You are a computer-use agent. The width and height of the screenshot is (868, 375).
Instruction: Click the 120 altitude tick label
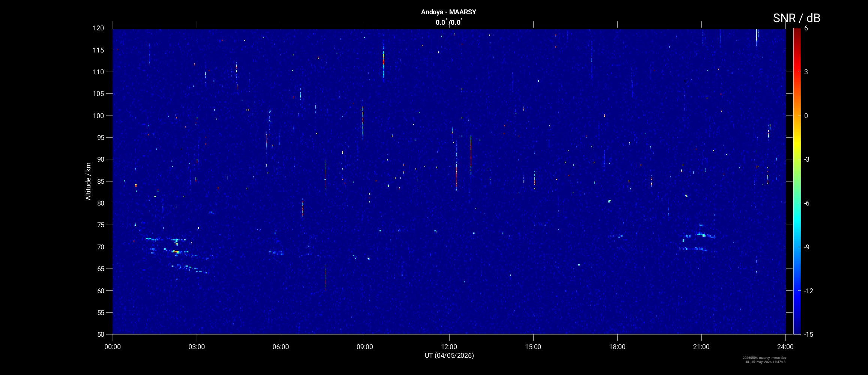(x=98, y=28)
